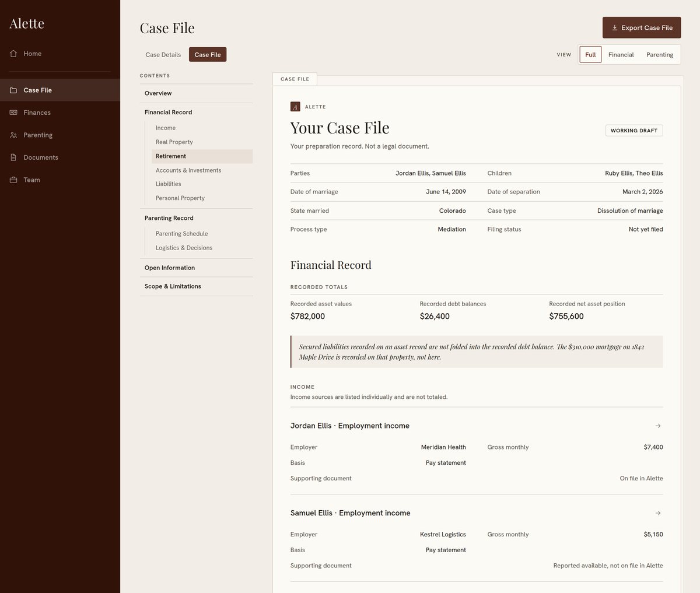Screen dimensions: 700x593
Task: Jump to Open Information in contents
Action: 196,268
